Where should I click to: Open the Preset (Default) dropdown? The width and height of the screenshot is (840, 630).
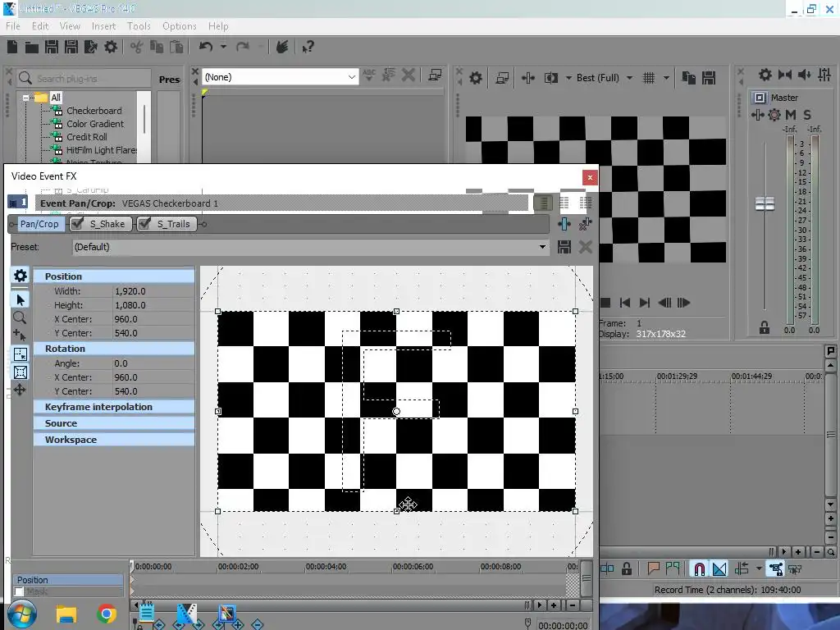point(542,247)
